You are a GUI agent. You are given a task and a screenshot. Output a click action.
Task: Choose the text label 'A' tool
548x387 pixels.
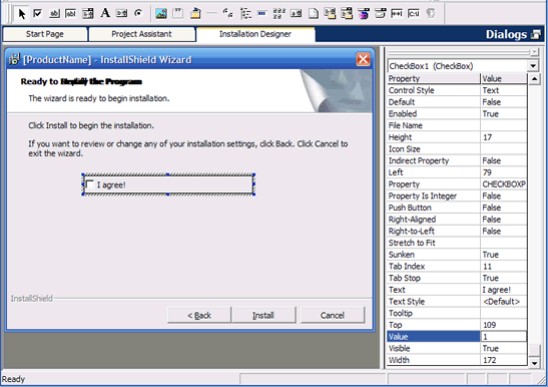coord(105,13)
